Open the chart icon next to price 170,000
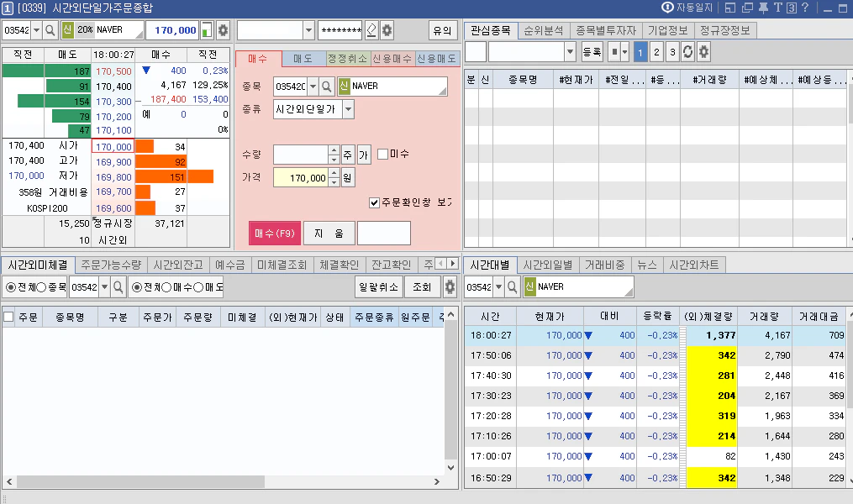This screenshot has width=853, height=504. point(207,30)
